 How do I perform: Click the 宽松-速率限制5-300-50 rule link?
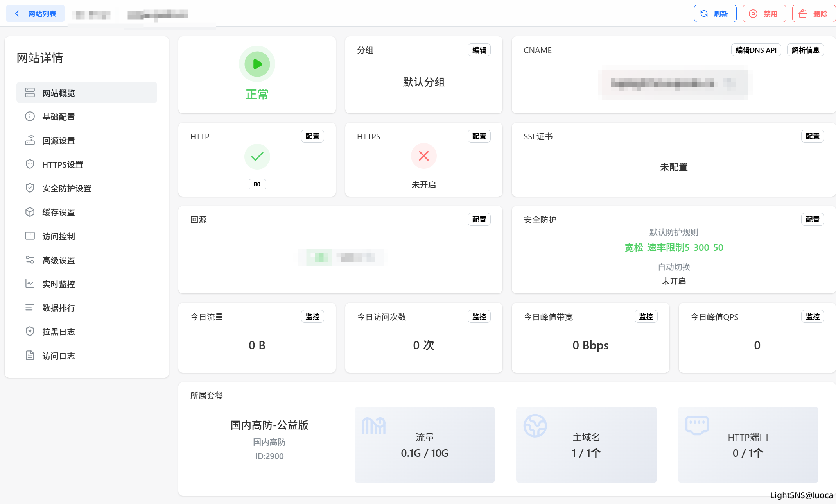tap(673, 247)
